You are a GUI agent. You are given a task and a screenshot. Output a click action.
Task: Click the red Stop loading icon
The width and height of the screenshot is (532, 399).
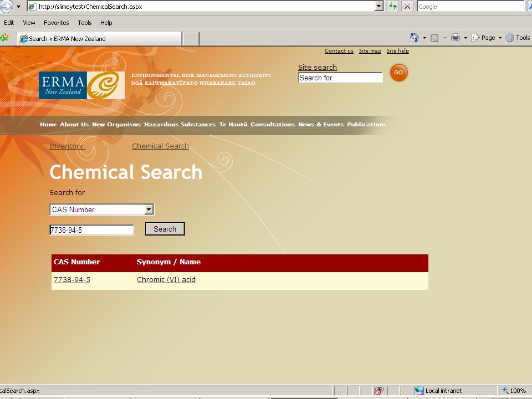click(407, 7)
